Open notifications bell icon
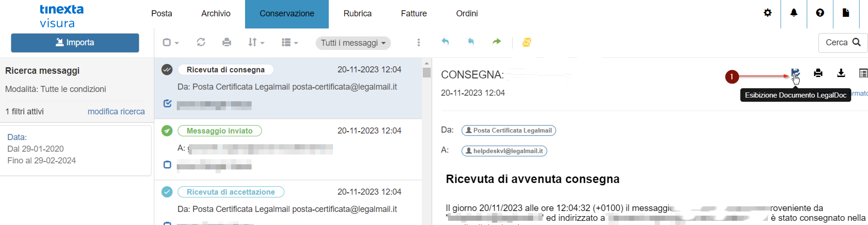The image size is (868, 225). point(794,13)
